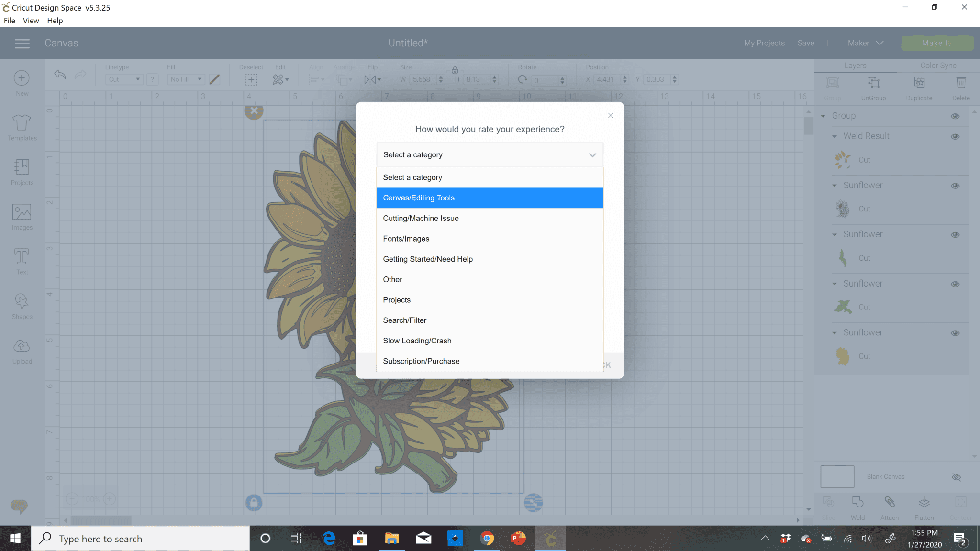Click the Duplicate icon in the Layers panel

919,87
